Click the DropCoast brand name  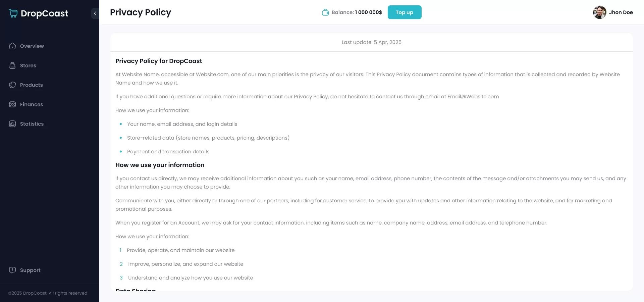45,13
